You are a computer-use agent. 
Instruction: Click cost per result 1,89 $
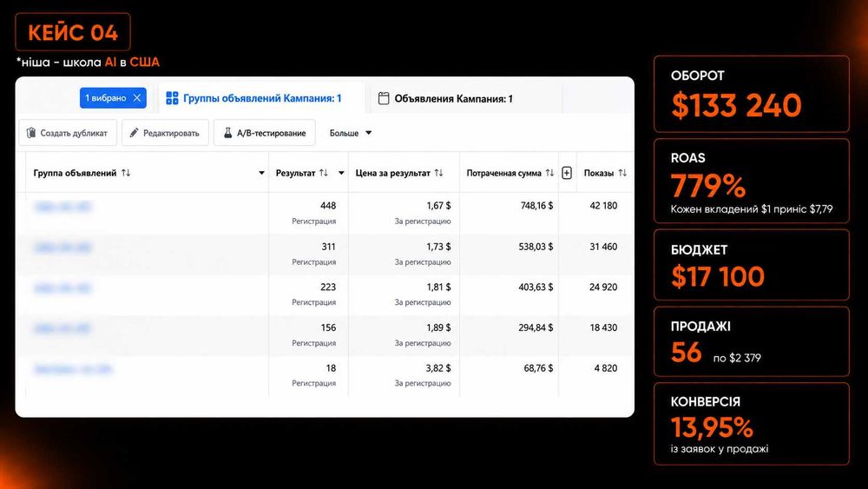[x=438, y=327]
